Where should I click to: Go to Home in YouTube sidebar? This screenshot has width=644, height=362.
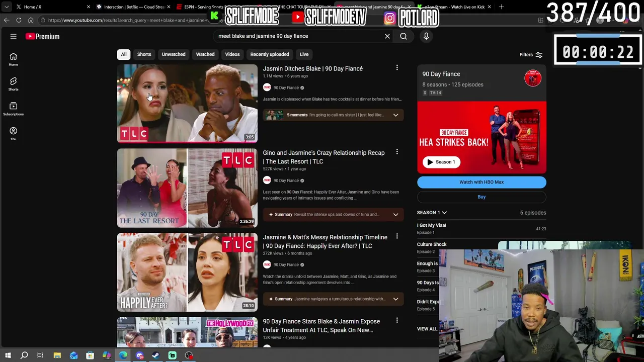(14, 59)
